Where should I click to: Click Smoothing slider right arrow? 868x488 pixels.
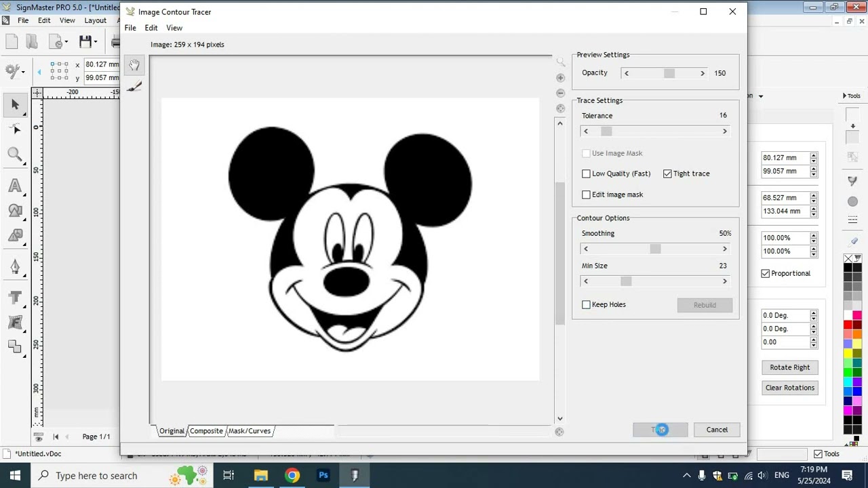[x=724, y=249]
